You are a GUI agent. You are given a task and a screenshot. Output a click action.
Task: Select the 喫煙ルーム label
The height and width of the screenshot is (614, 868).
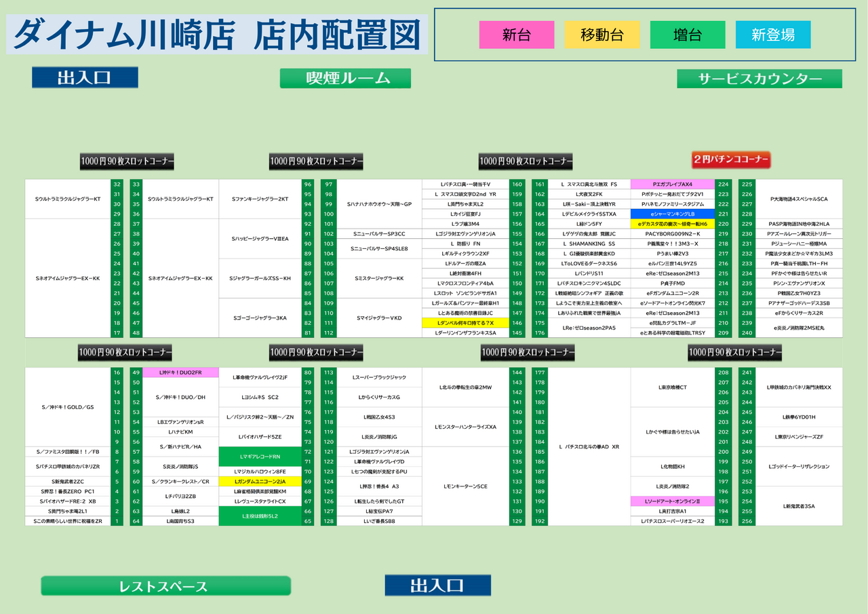tap(344, 78)
